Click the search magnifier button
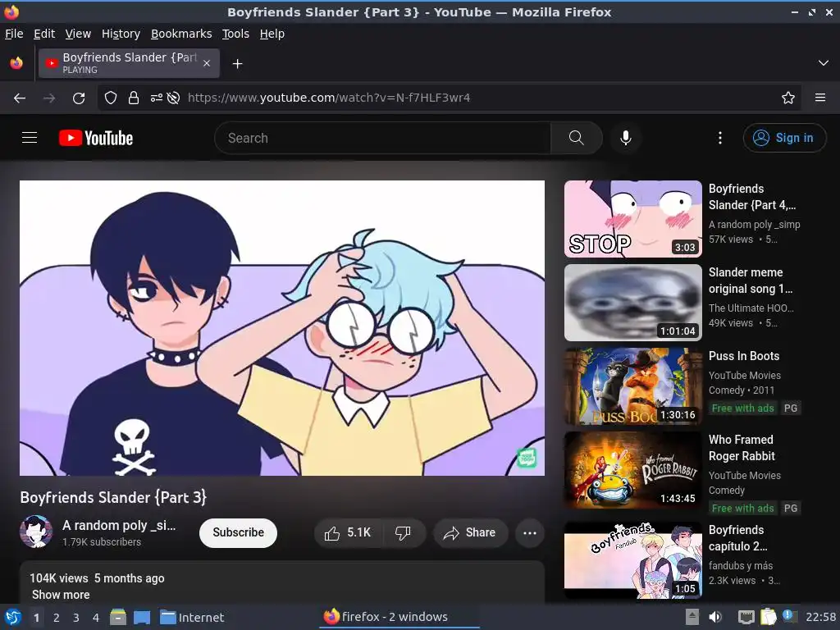This screenshot has width=840, height=630. (577, 138)
